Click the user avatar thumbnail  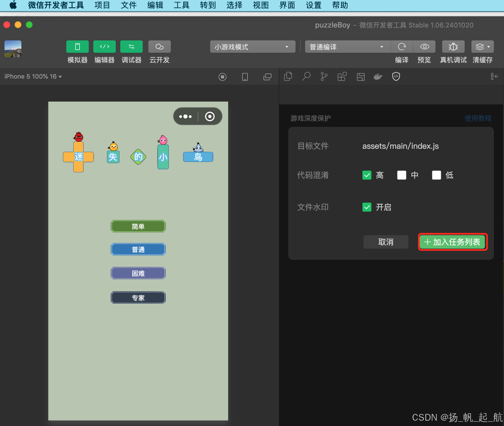pos(13,49)
